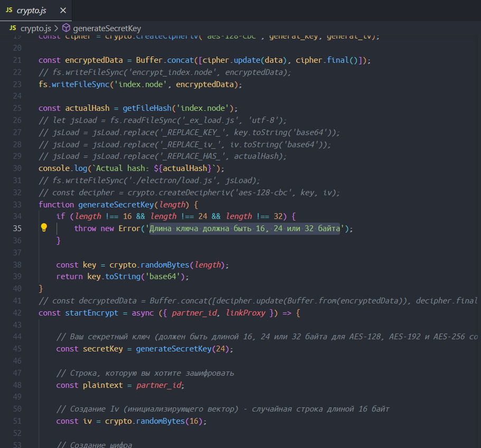Click the `Actual hash:` template string

tap(154, 168)
